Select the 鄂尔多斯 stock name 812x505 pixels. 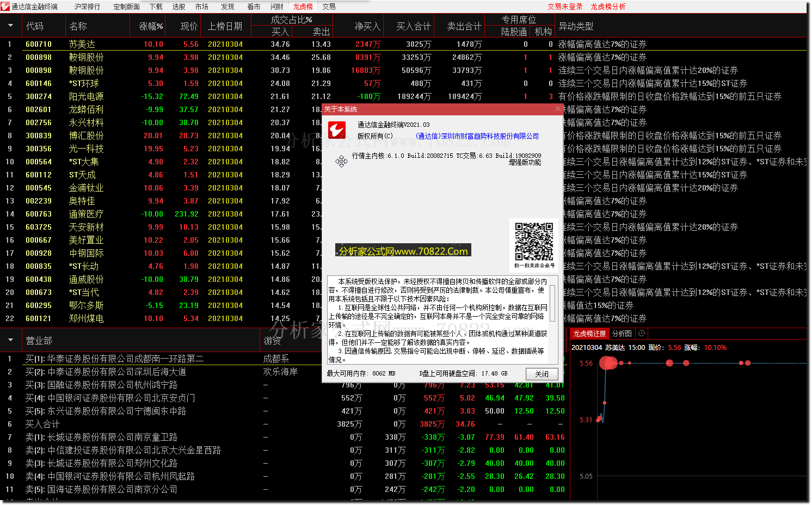(86, 305)
